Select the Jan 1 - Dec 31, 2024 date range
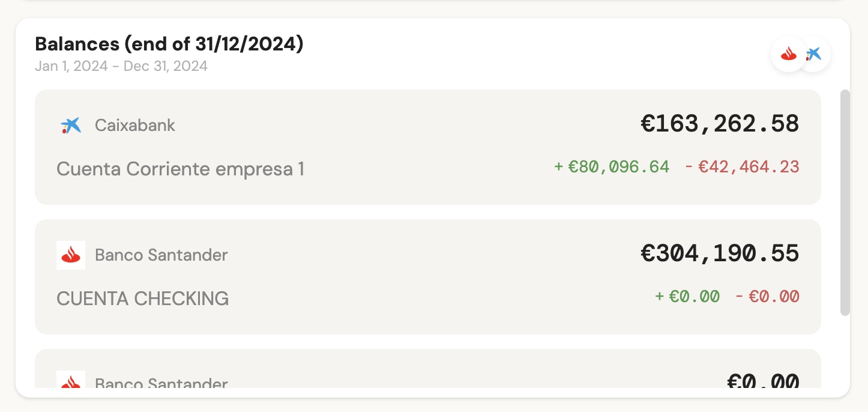This screenshot has width=868, height=412. 121,65
